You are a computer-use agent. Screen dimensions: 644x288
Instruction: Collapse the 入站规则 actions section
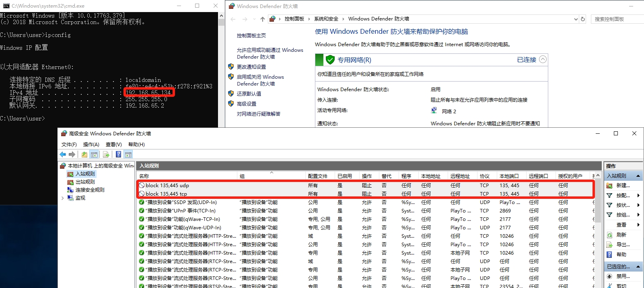[x=638, y=176]
